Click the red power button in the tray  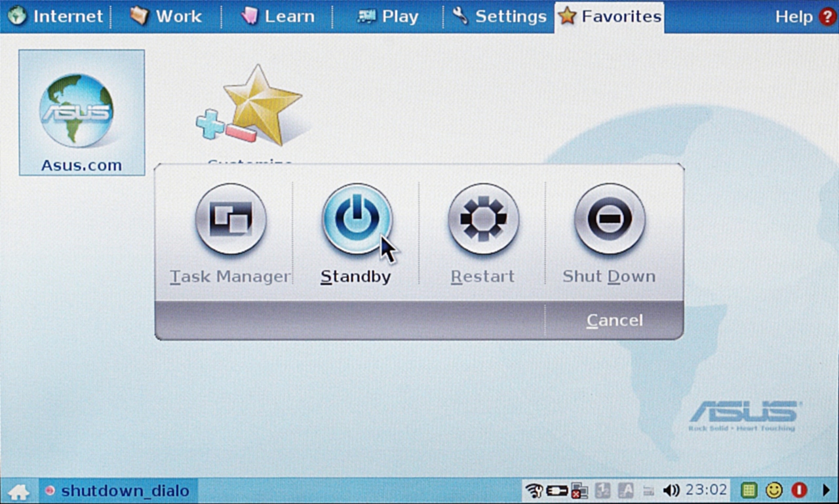click(x=798, y=490)
